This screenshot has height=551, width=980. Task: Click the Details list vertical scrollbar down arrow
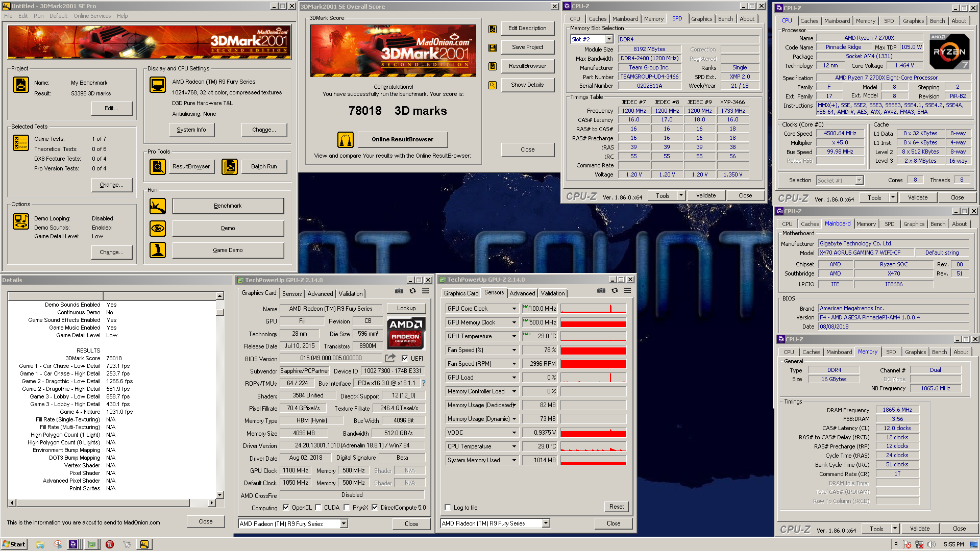tap(220, 494)
